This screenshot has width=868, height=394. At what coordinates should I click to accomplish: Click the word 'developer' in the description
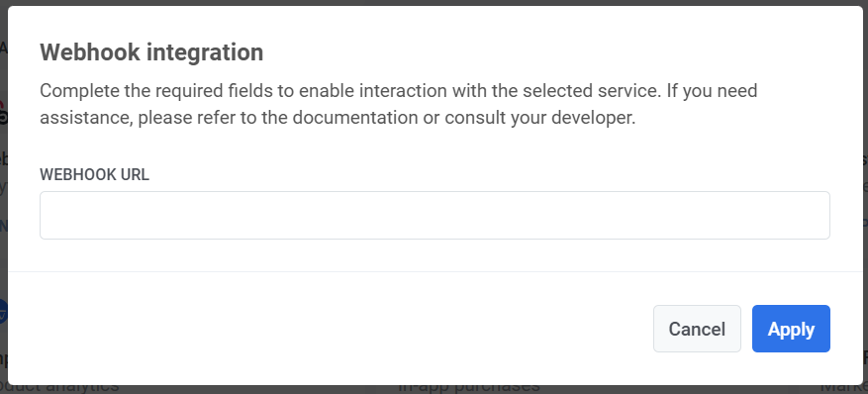pos(592,118)
